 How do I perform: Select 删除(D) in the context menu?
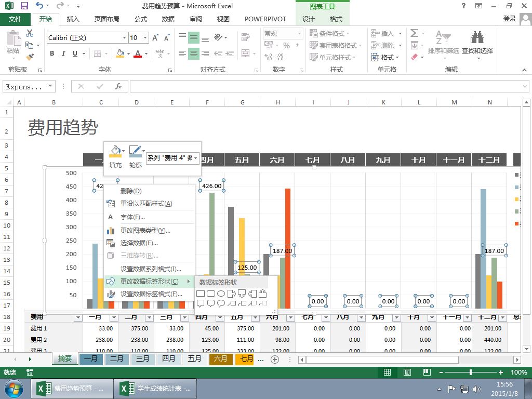click(x=149, y=191)
